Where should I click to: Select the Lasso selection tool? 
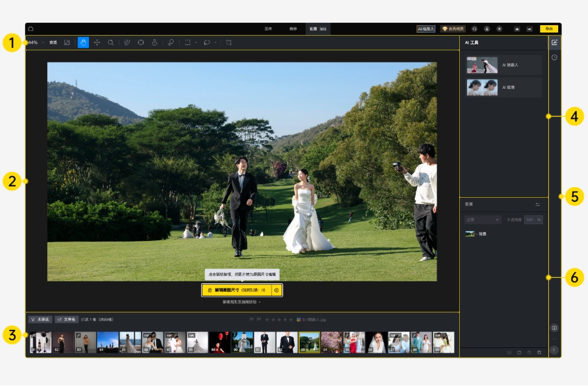(x=207, y=43)
